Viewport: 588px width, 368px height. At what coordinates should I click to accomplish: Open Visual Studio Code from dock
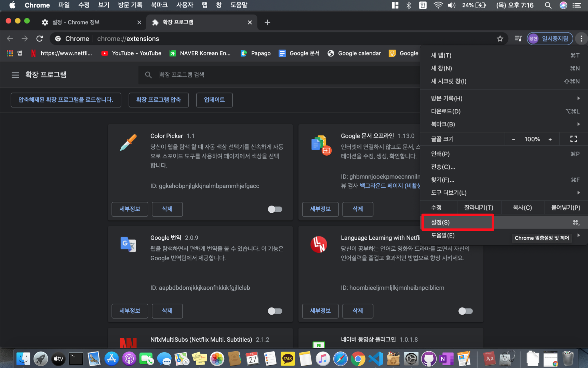coord(376,359)
